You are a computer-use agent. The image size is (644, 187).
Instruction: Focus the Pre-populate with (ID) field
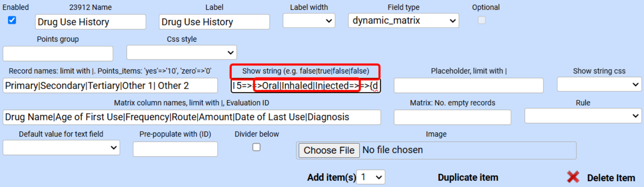175,149
